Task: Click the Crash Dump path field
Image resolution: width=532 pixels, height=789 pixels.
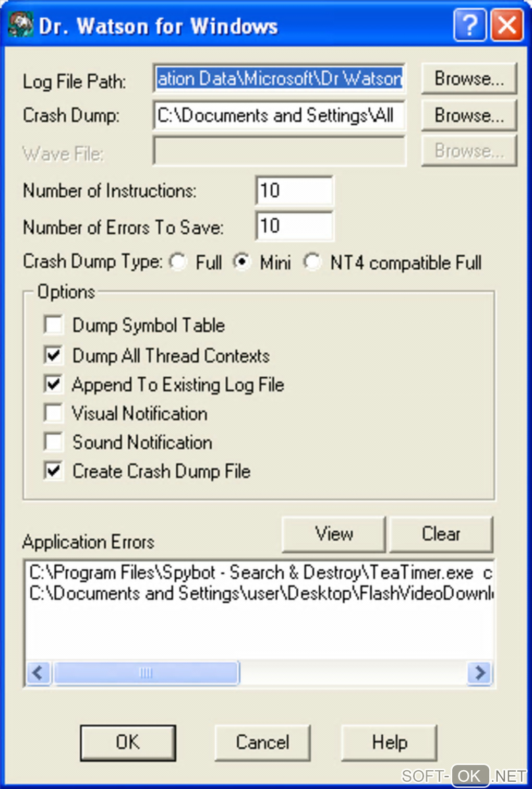Action: pyautogui.click(x=279, y=115)
